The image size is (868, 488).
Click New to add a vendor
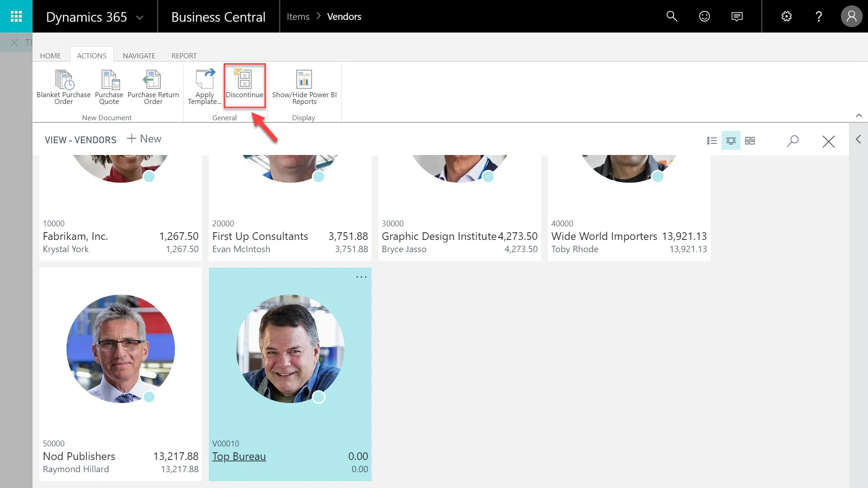[x=144, y=139]
